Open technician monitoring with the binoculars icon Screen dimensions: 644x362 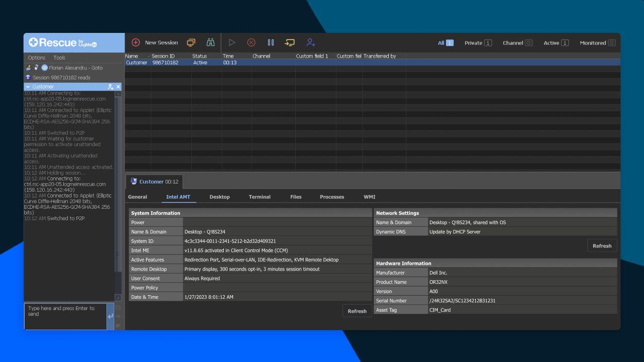210,42
